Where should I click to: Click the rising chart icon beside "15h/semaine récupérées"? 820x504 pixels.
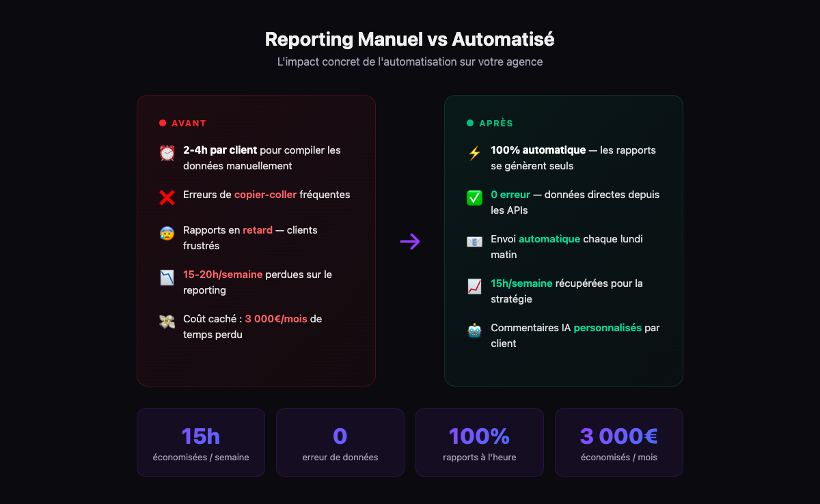click(474, 285)
